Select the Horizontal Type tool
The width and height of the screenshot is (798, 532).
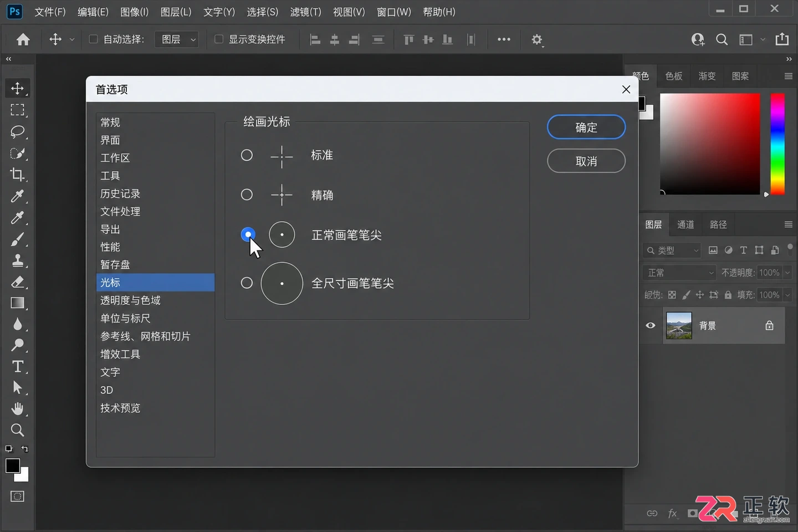click(x=18, y=367)
